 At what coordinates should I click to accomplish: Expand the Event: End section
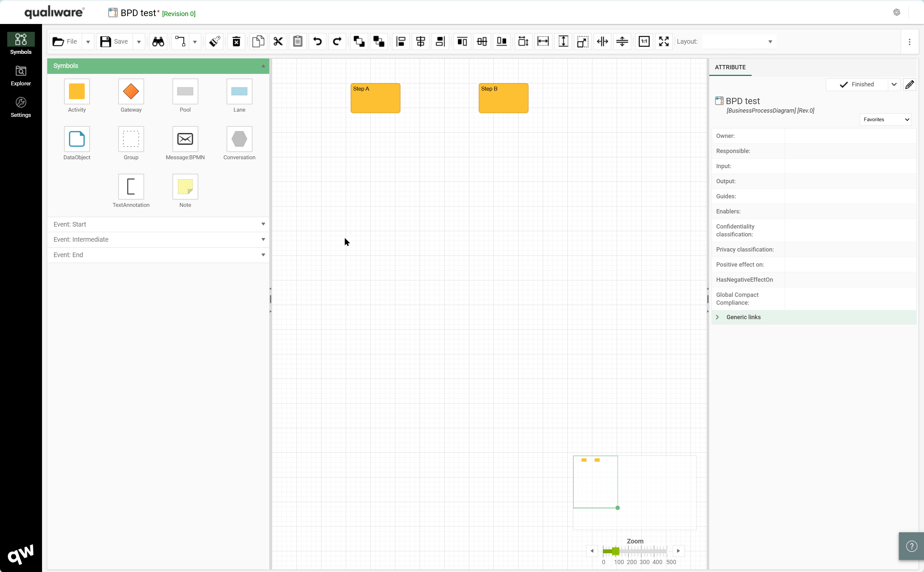158,255
